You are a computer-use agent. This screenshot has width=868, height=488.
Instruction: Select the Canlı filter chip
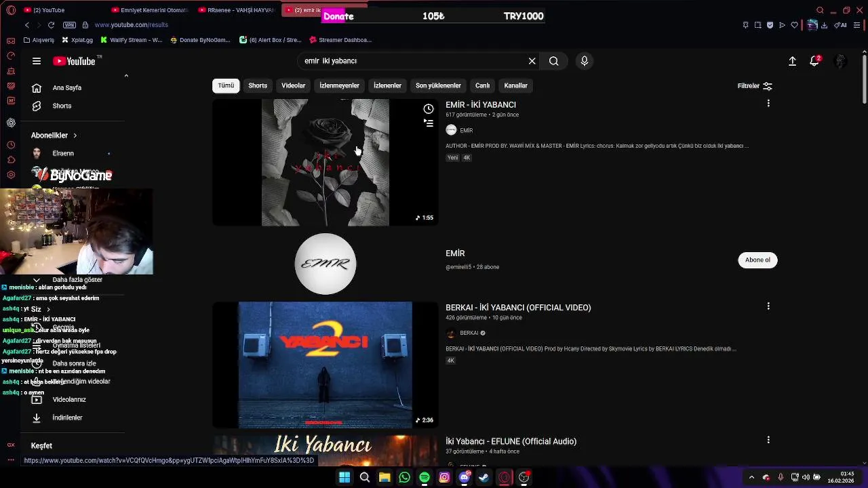[x=482, y=85]
